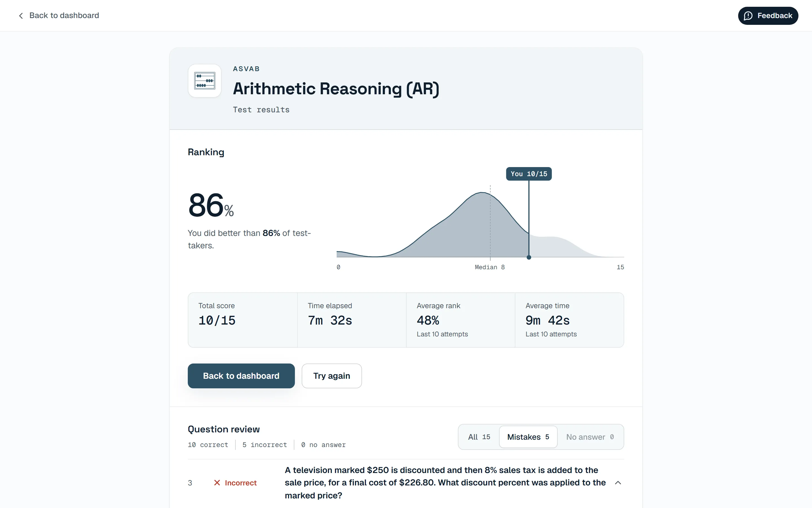Click the 0 no answer summary text
812x508 pixels.
point(323,445)
